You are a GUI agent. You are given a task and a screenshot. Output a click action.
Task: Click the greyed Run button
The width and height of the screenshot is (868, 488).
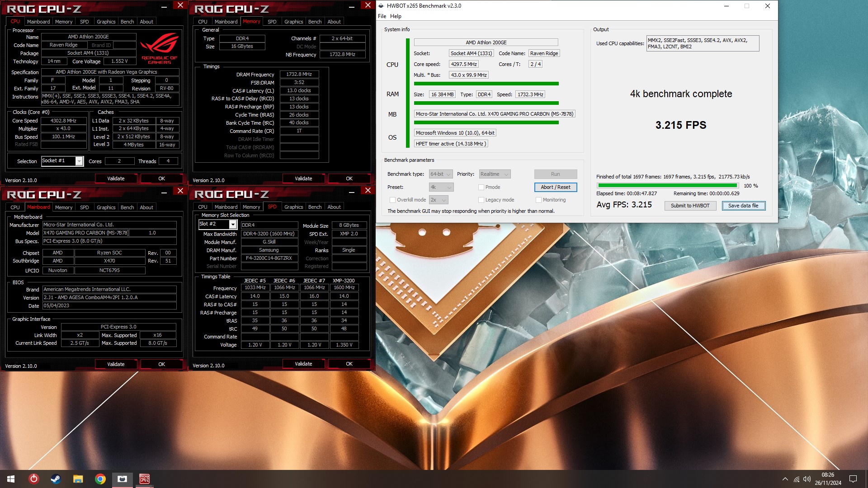[x=556, y=174]
